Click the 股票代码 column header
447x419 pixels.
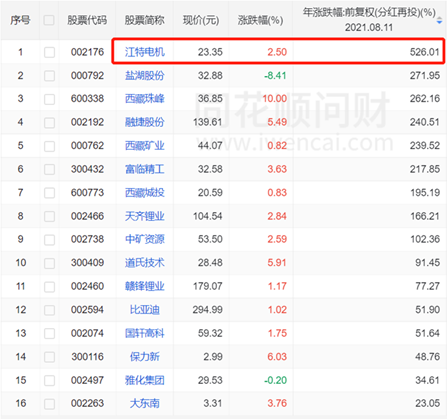pos(87,20)
